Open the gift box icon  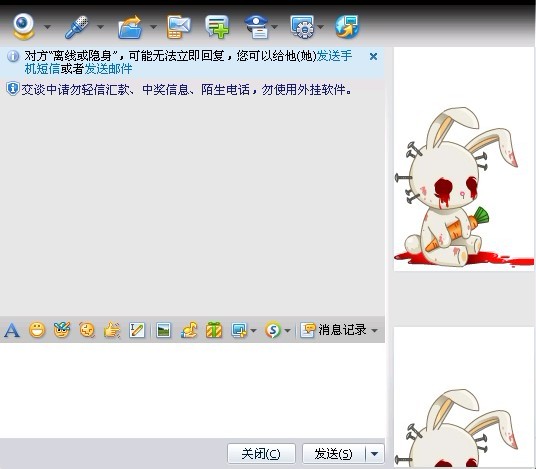click(214, 330)
